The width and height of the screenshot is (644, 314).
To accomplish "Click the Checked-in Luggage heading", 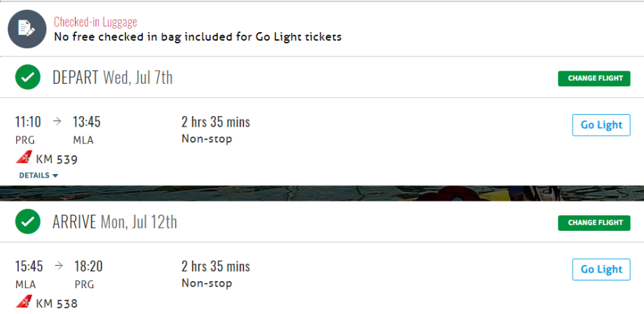I will coord(95,22).
